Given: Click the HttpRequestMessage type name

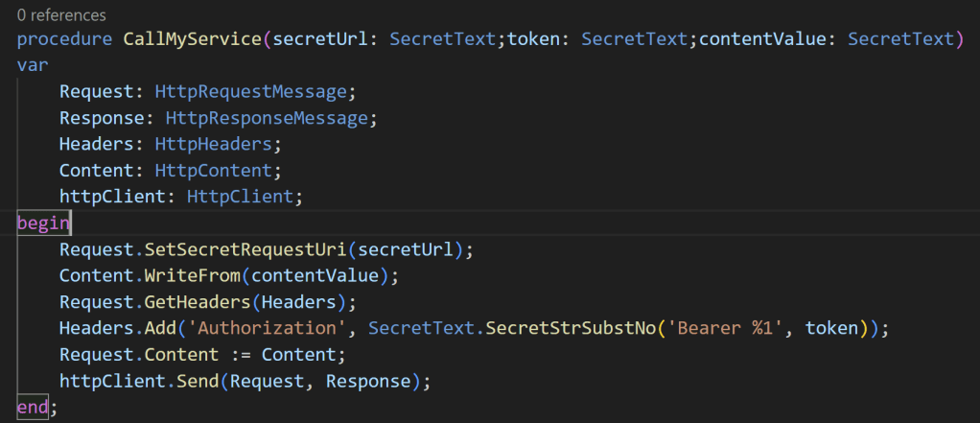Looking at the screenshot, I should point(255,92).
